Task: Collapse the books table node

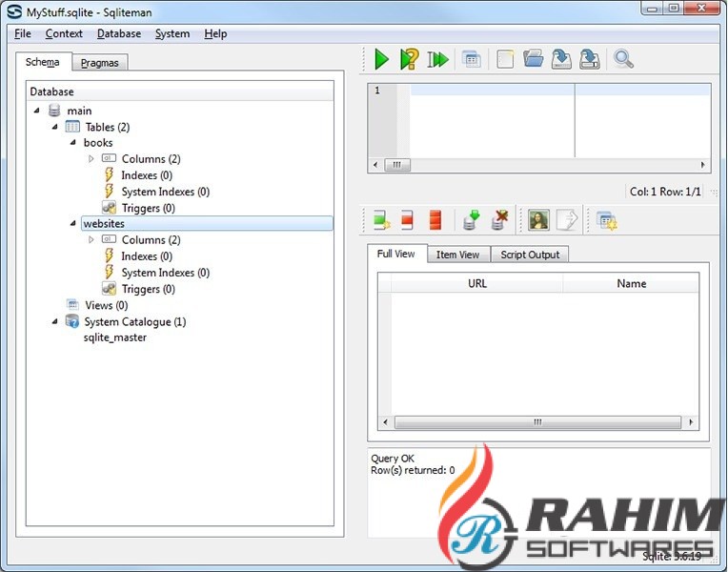Action: point(72,143)
